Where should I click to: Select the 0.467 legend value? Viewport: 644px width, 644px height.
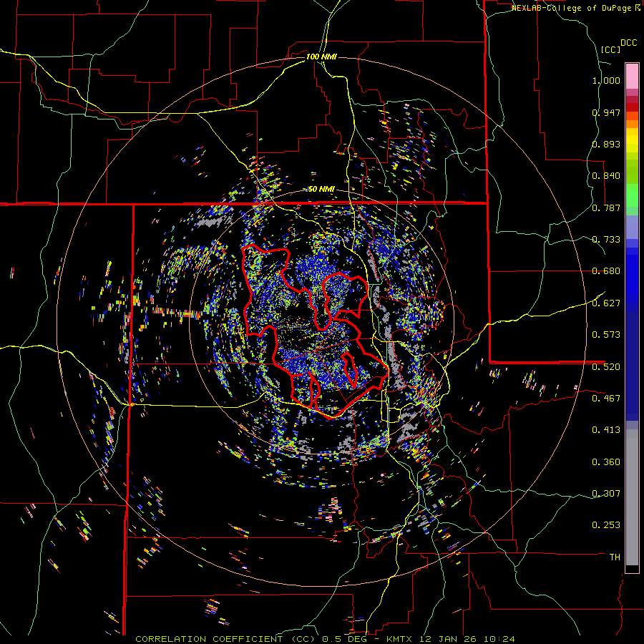pos(606,399)
